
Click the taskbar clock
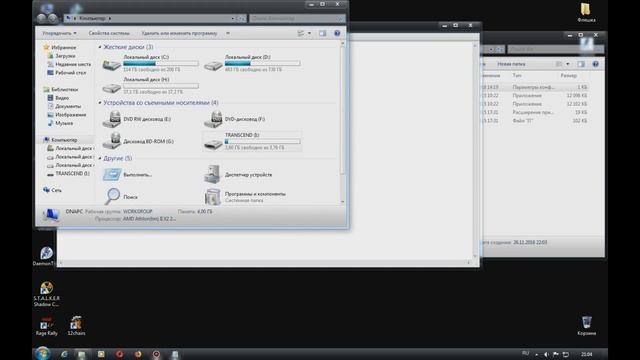587,354
